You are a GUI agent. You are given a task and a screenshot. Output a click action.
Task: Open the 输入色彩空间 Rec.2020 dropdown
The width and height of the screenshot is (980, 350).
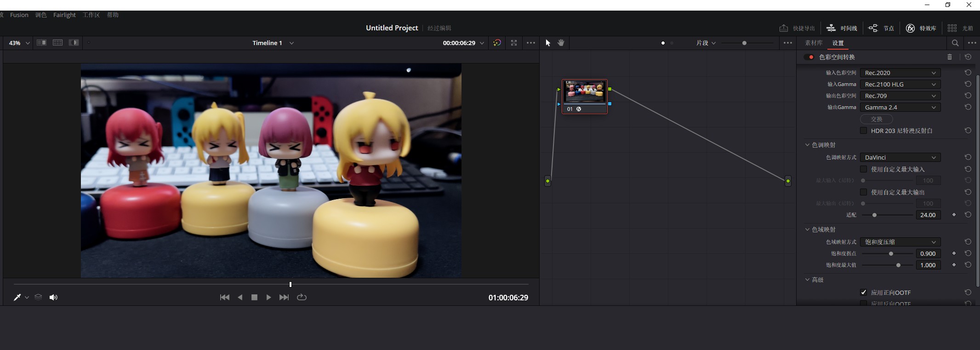[x=900, y=73]
